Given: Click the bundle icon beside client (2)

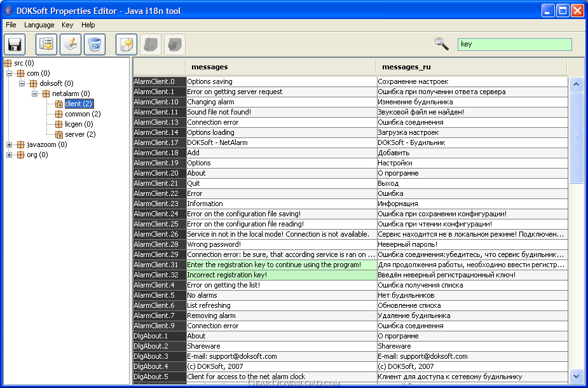Looking at the screenshot, I should coord(59,104).
